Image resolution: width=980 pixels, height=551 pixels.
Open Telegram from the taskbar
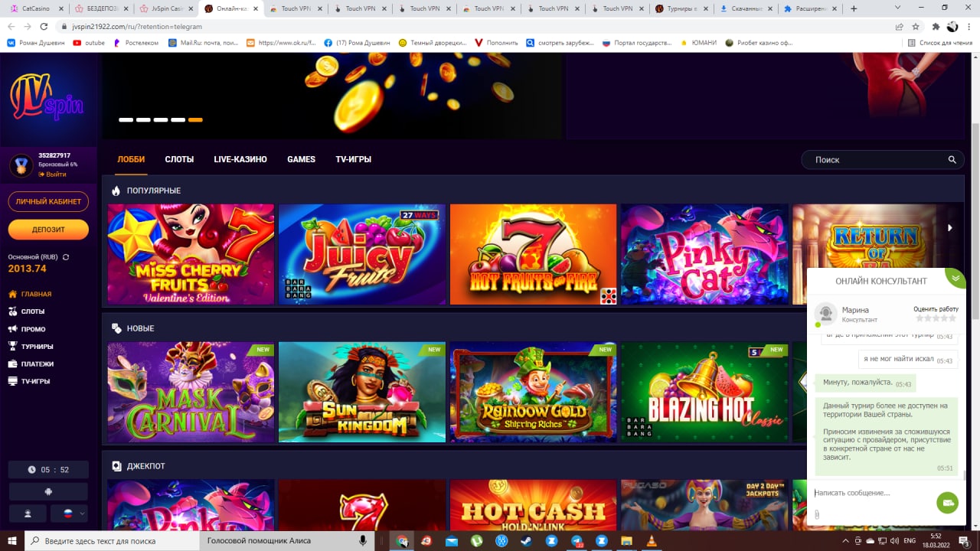pyautogui.click(x=577, y=541)
